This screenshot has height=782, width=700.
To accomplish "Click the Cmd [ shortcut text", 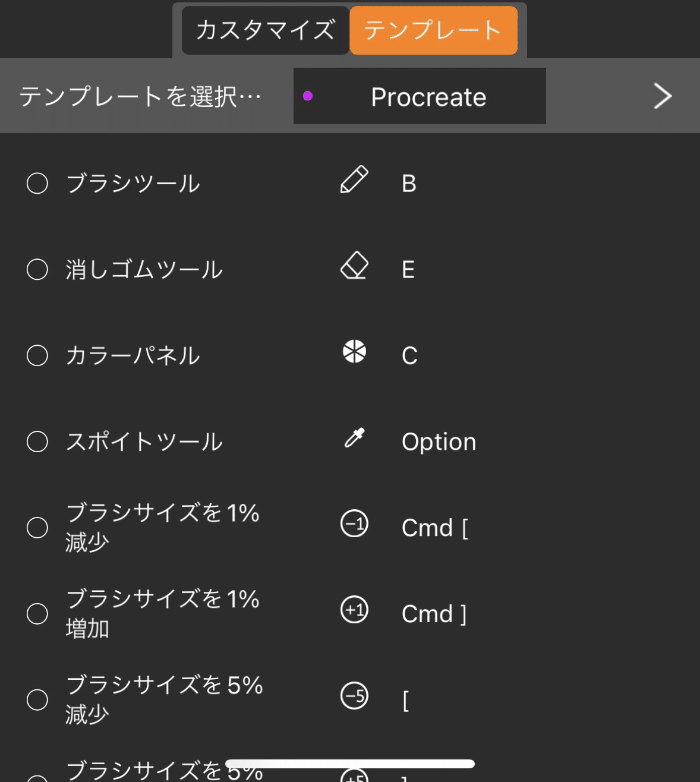I will point(434,528).
